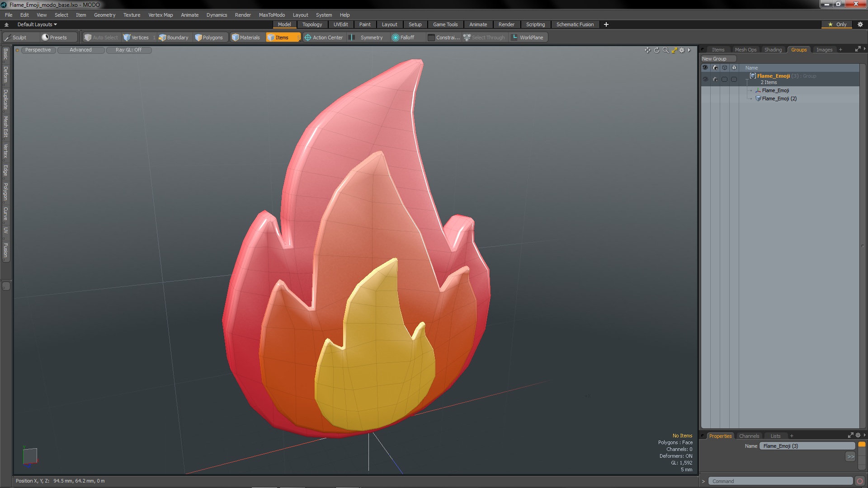Click the WorkPlane button
The width and height of the screenshot is (868, 488).
click(528, 38)
